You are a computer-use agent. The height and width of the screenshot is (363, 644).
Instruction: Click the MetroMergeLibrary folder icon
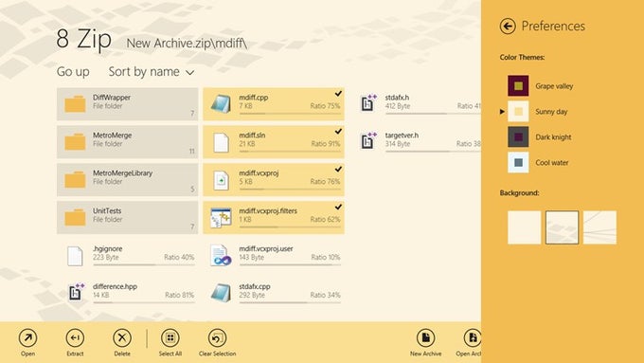(75, 180)
